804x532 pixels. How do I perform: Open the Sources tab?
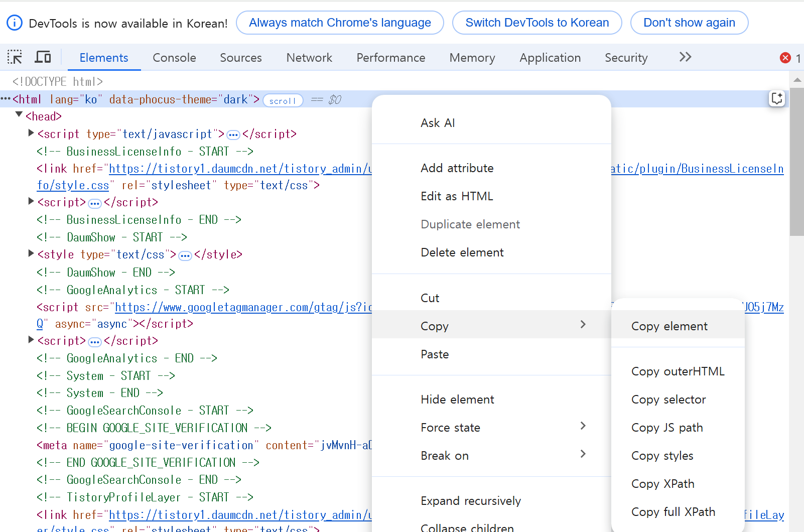coord(241,58)
